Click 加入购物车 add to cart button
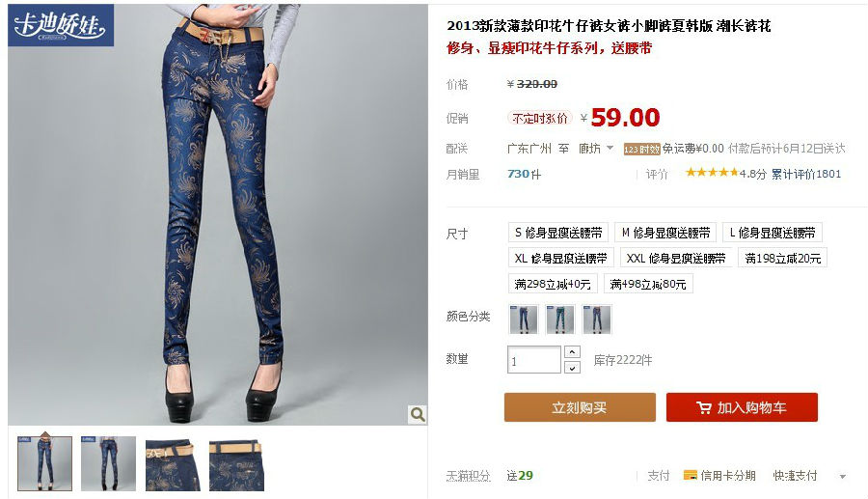 coord(742,407)
